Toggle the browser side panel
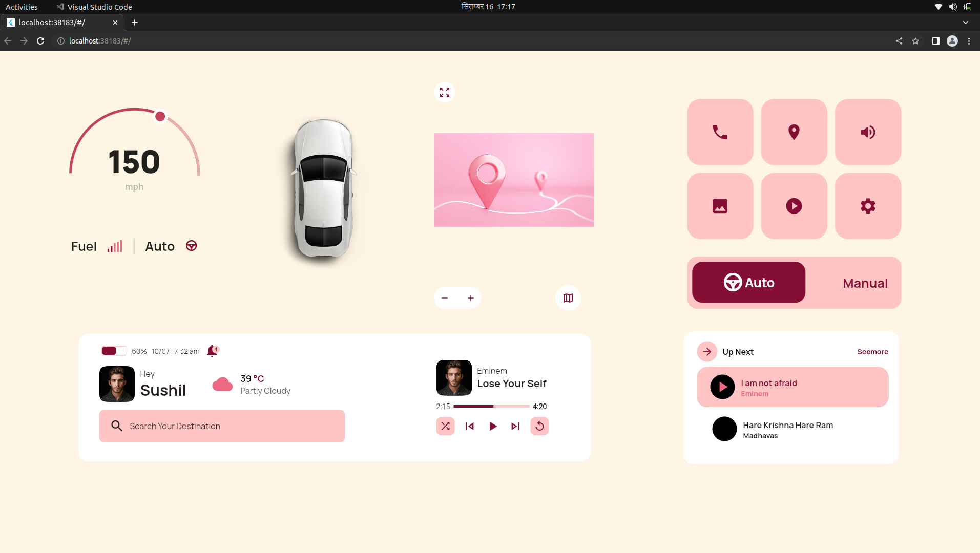Viewport: 980px width, 553px height. [x=935, y=41]
